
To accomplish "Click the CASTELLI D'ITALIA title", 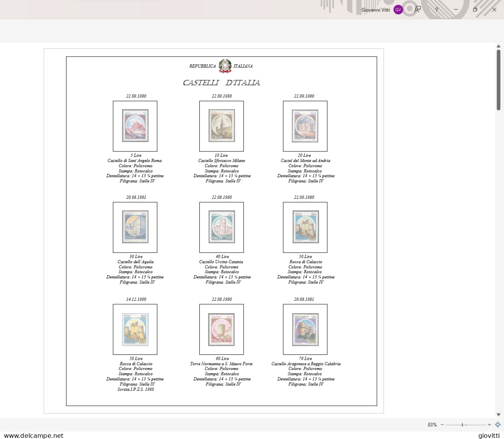I will coord(221,83).
